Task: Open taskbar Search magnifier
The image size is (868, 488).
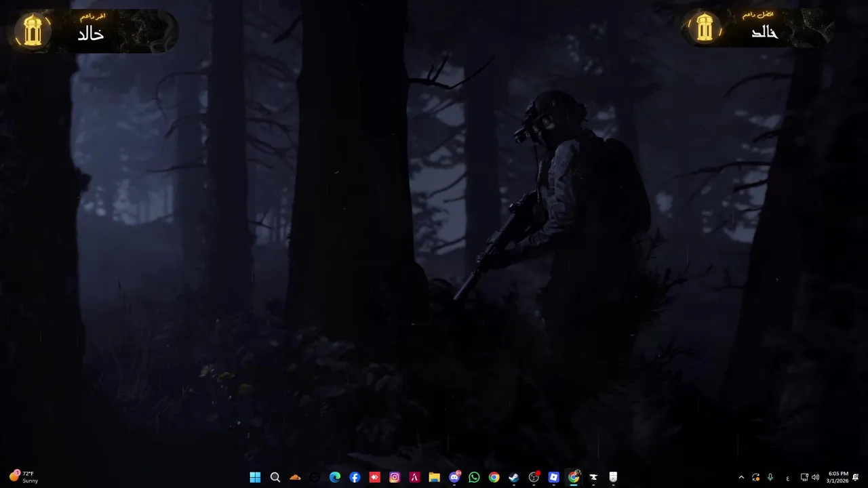Action: click(x=275, y=477)
